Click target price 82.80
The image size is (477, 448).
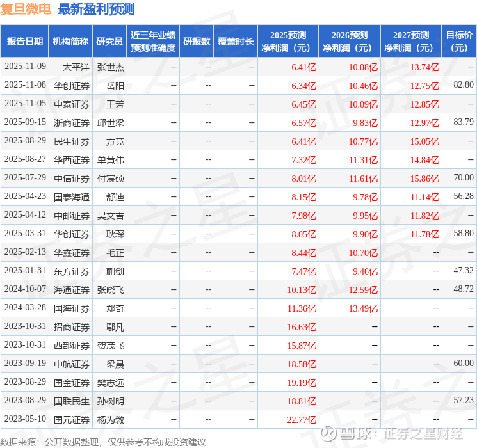[x=464, y=85]
